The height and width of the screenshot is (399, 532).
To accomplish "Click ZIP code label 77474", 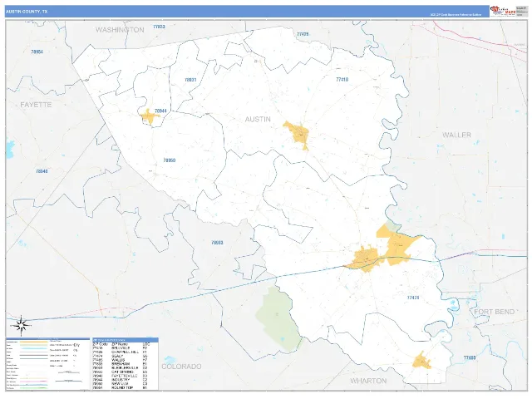I will click(413, 298).
